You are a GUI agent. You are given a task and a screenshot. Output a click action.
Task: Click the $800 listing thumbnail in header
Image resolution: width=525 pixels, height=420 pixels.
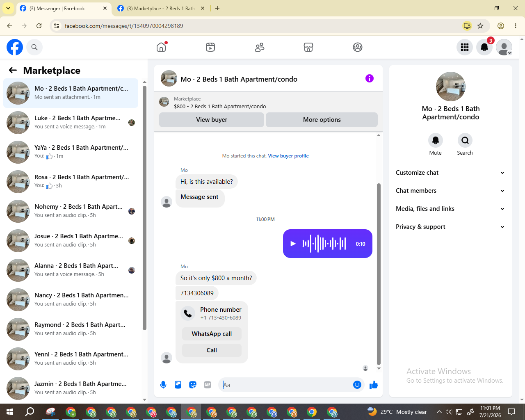[164, 102]
